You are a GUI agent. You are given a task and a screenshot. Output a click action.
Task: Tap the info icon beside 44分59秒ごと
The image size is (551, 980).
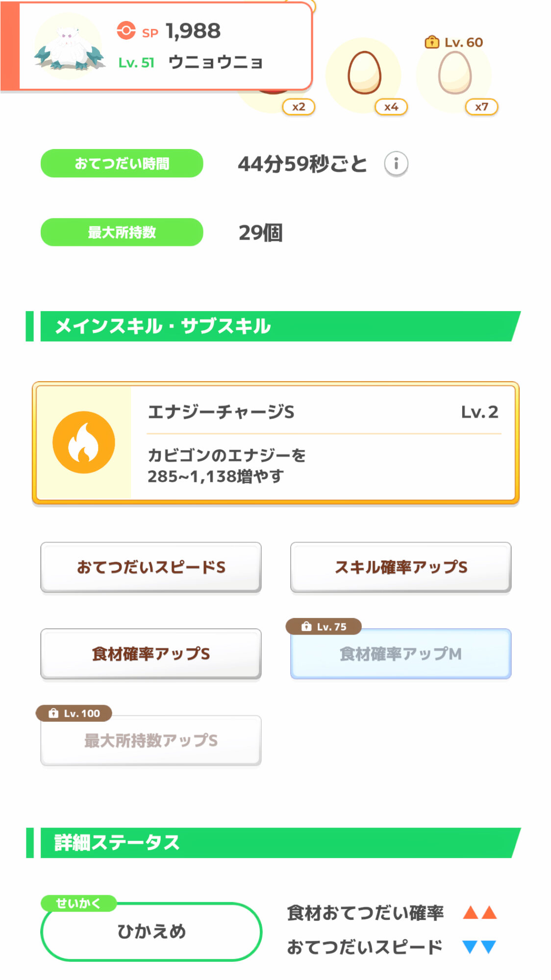(x=396, y=164)
